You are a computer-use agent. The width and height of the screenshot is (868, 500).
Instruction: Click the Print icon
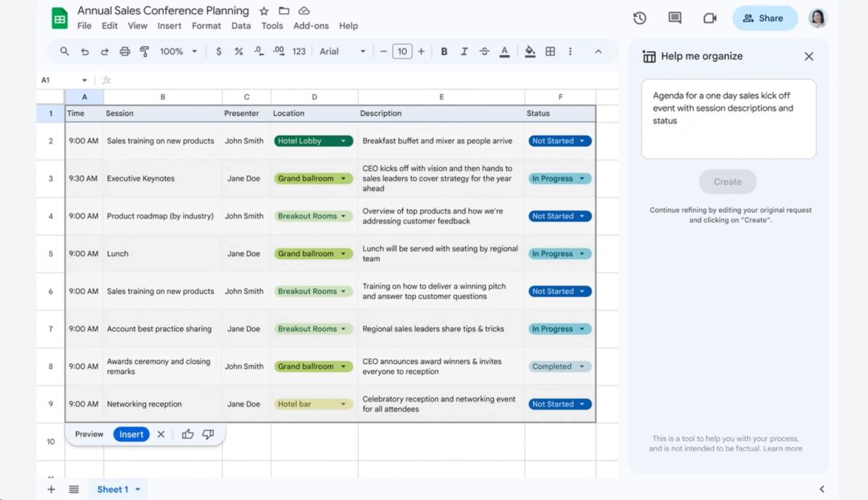coord(123,51)
